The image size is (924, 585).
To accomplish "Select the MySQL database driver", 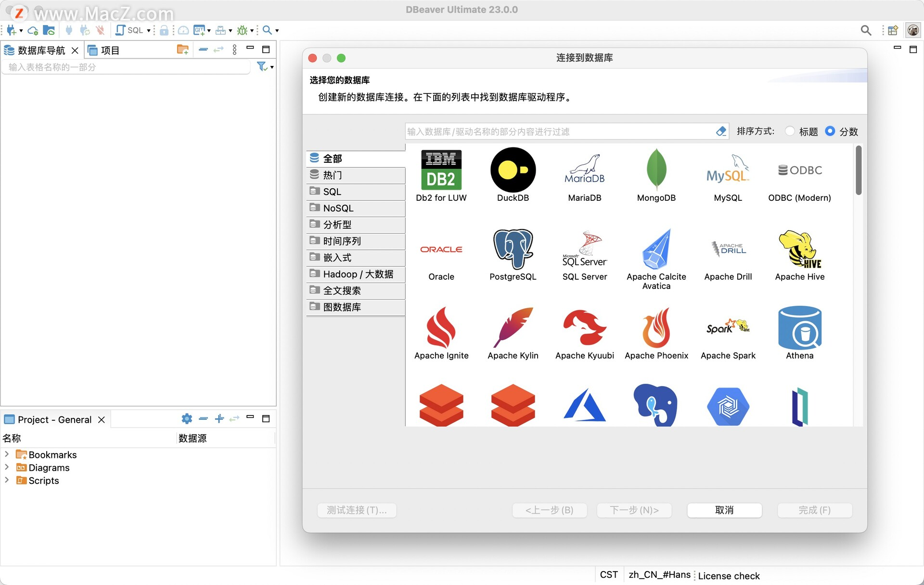I will [x=728, y=176].
